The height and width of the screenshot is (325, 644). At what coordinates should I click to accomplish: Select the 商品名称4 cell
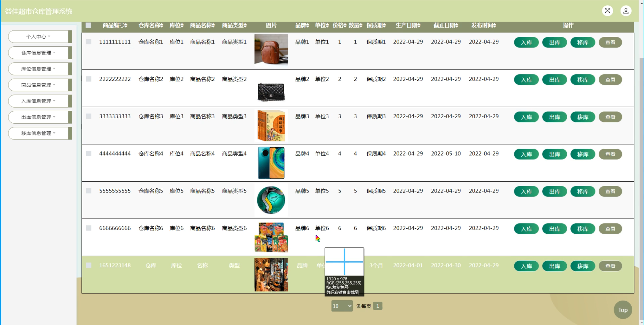tap(202, 154)
